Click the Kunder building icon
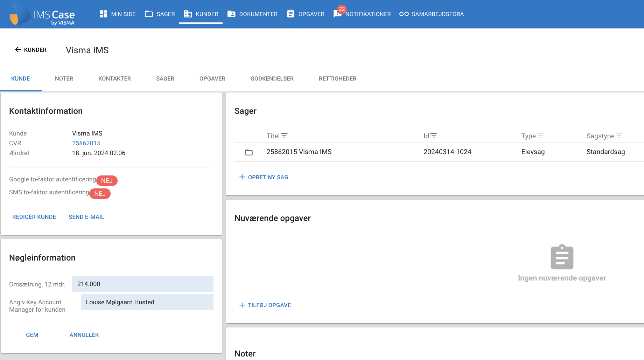644x360 pixels. (188, 14)
